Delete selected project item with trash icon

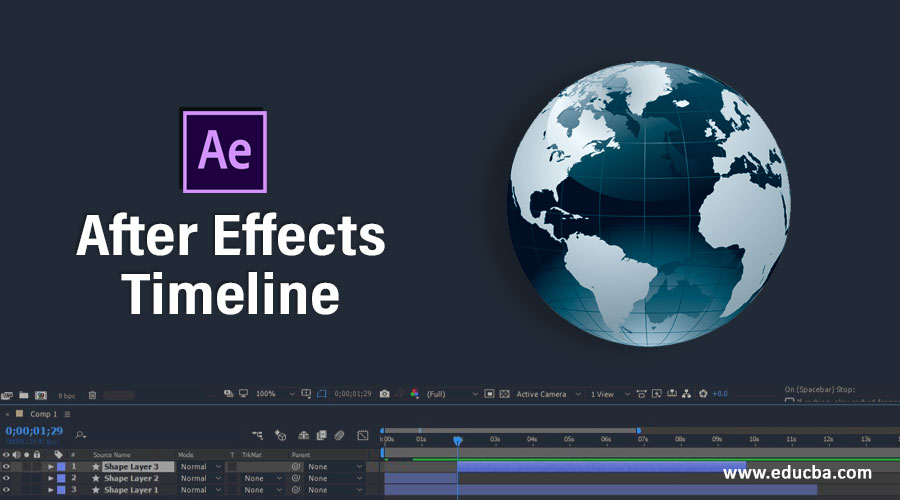92,395
